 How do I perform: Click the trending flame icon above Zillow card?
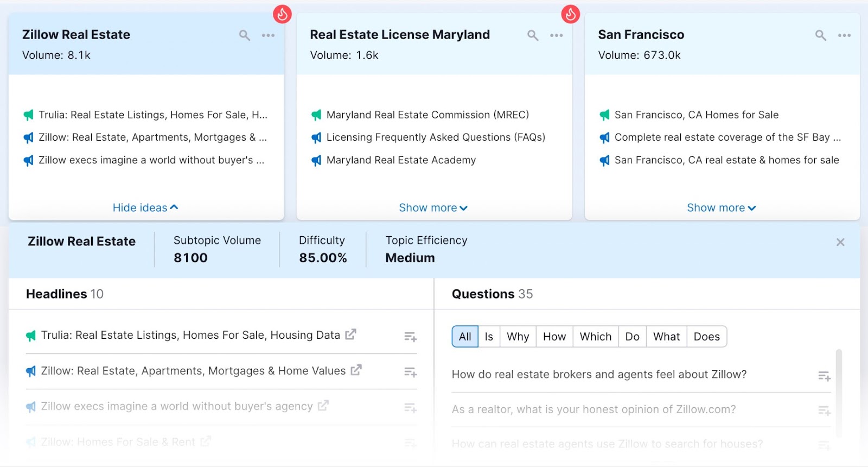click(282, 14)
